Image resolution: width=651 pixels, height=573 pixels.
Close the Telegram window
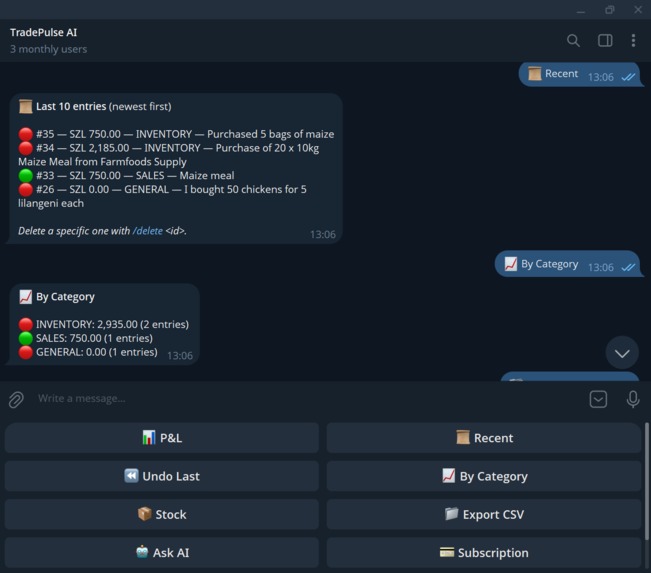pos(638,10)
